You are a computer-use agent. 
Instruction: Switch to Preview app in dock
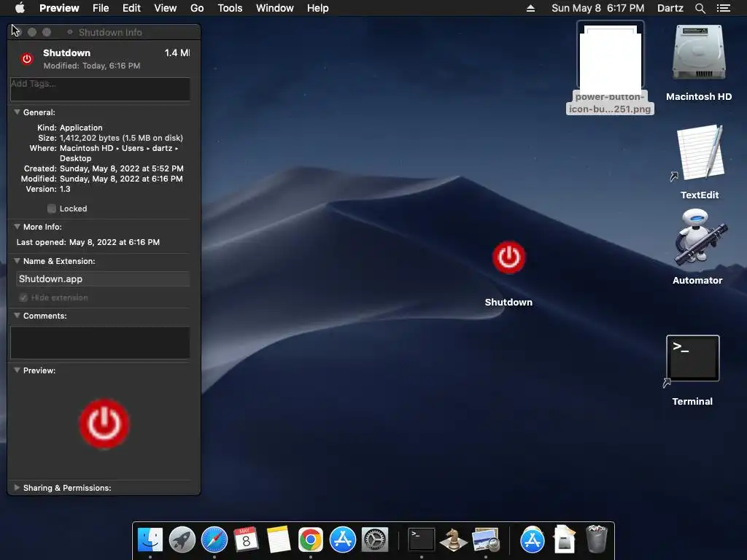click(485, 540)
